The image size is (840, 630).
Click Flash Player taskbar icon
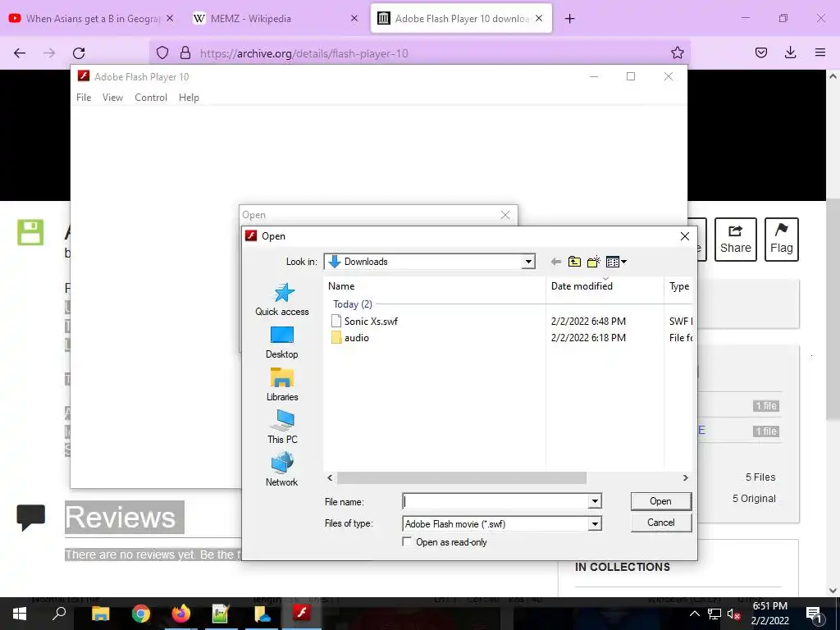pos(302,614)
